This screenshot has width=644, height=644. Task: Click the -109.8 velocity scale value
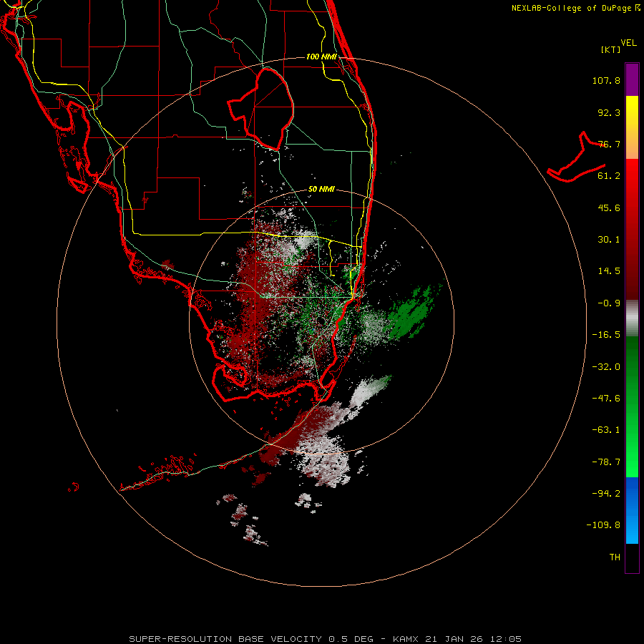point(603,525)
